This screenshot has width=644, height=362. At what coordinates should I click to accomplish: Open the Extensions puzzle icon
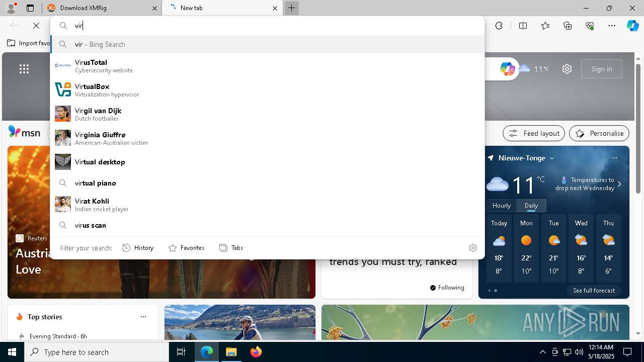[499, 26]
